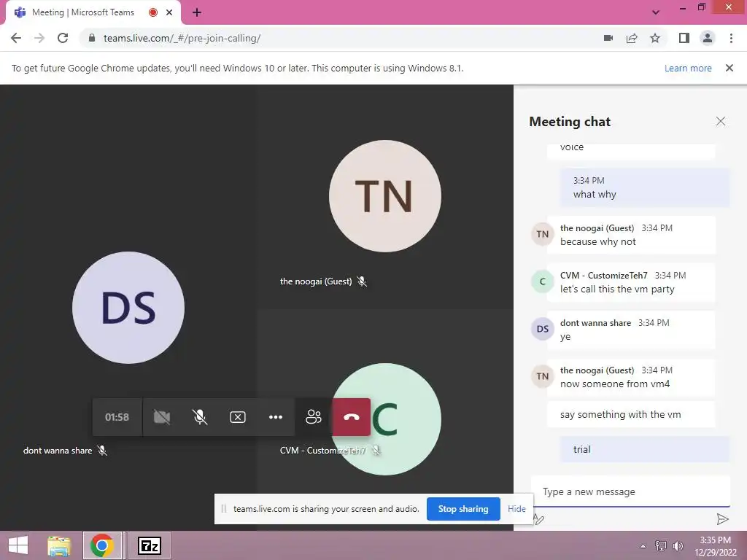Click own message 'what why'

(x=595, y=194)
